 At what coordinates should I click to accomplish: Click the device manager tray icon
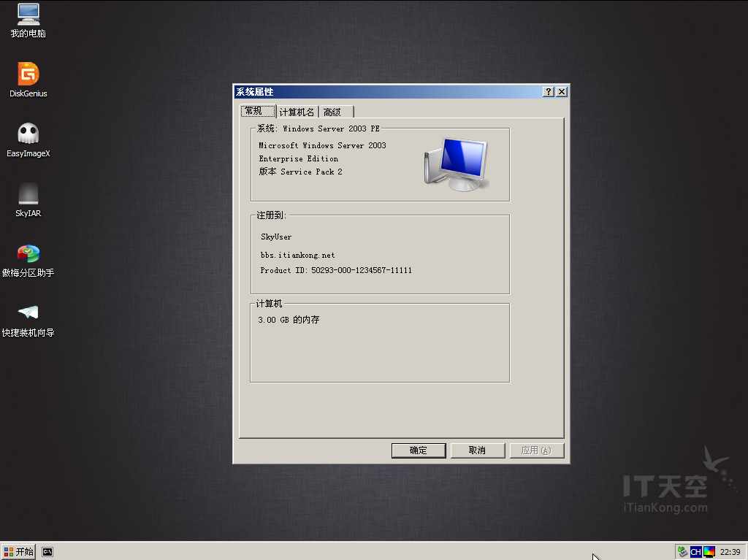pos(683,552)
